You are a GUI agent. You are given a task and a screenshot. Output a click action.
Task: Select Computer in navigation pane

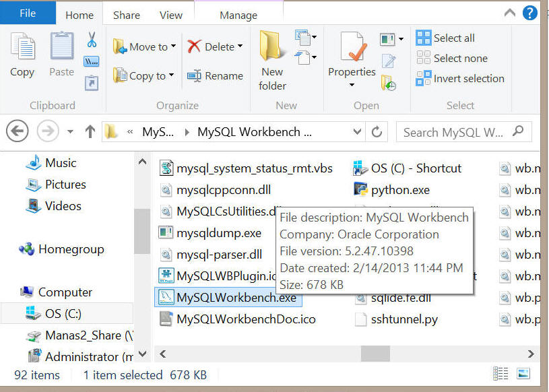(56, 292)
